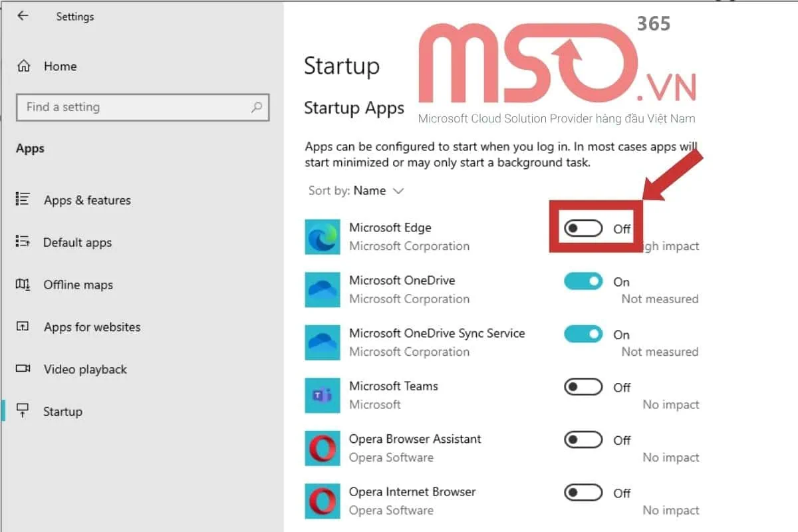Click the Opera Browser Assistant icon
This screenshot has width=798, height=532.
tap(323, 448)
